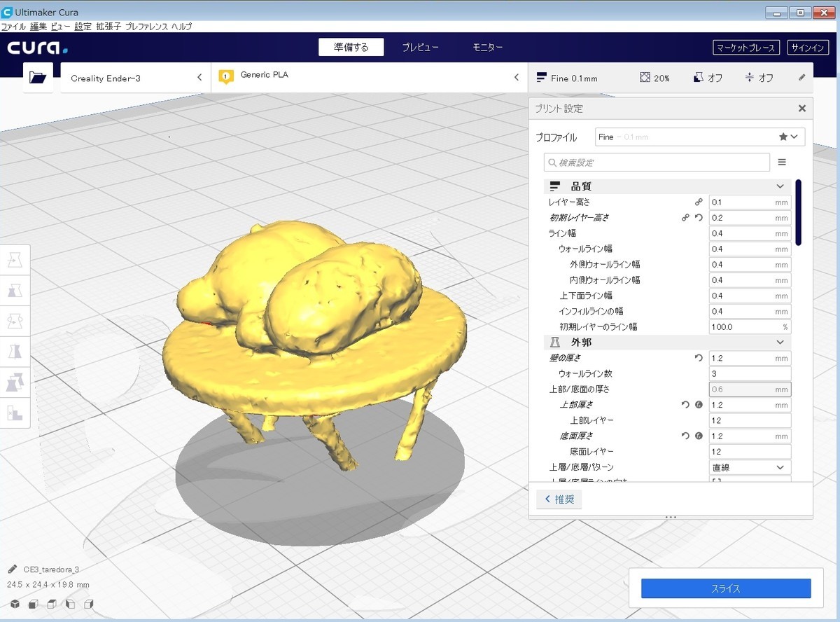The image size is (840, 622).
Task: Select the Support Blocker tool
Action: [x=15, y=413]
